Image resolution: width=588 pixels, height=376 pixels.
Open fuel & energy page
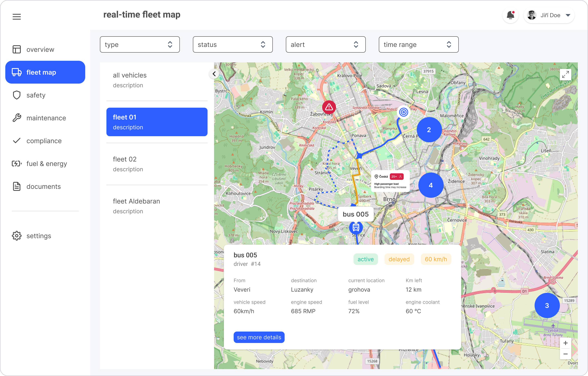pyautogui.click(x=46, y=164)
